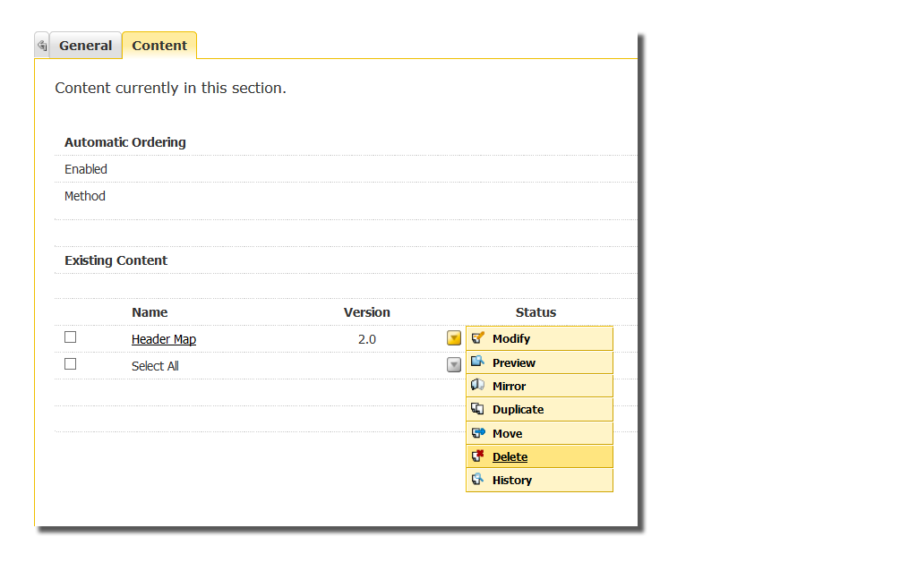Click the History icon in the menu
Screen dimensions: 917x588
(478, 480)
